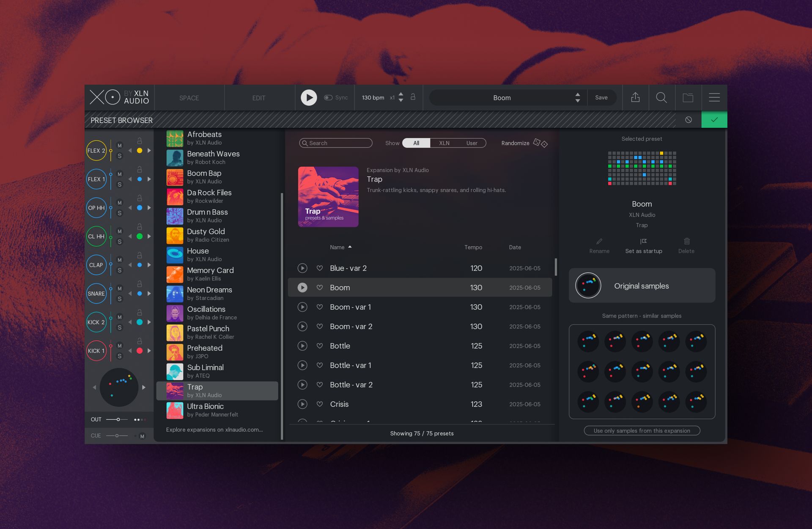Mute the OP HH channel
This screenshot has height=529, width=812.
point(120,203)
